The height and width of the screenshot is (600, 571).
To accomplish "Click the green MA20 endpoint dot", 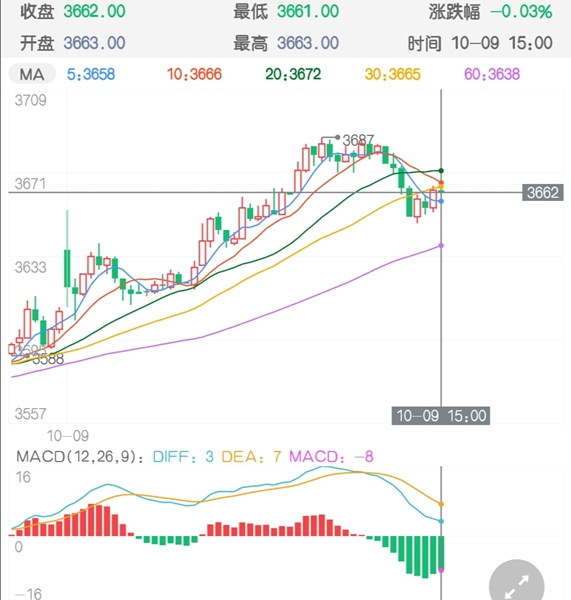I will [441, 171].
